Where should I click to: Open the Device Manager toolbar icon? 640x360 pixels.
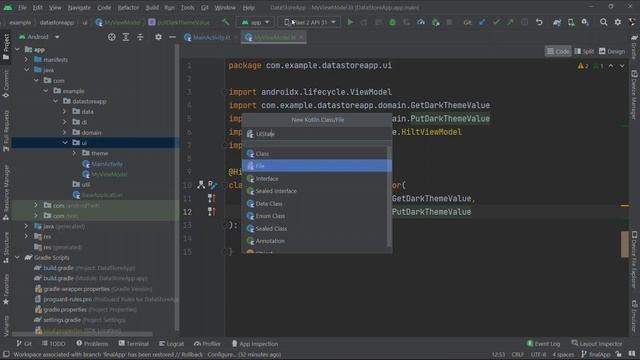click(571, 22)
